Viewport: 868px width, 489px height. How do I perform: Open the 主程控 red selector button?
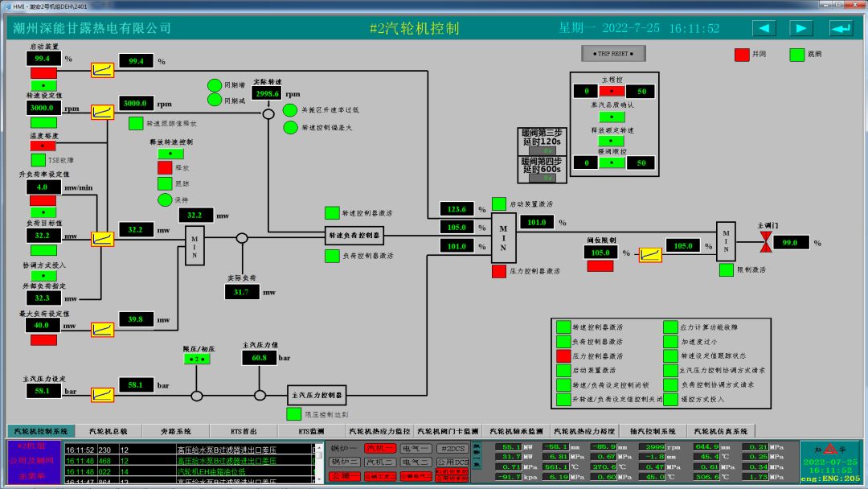(x=612, y=91)
